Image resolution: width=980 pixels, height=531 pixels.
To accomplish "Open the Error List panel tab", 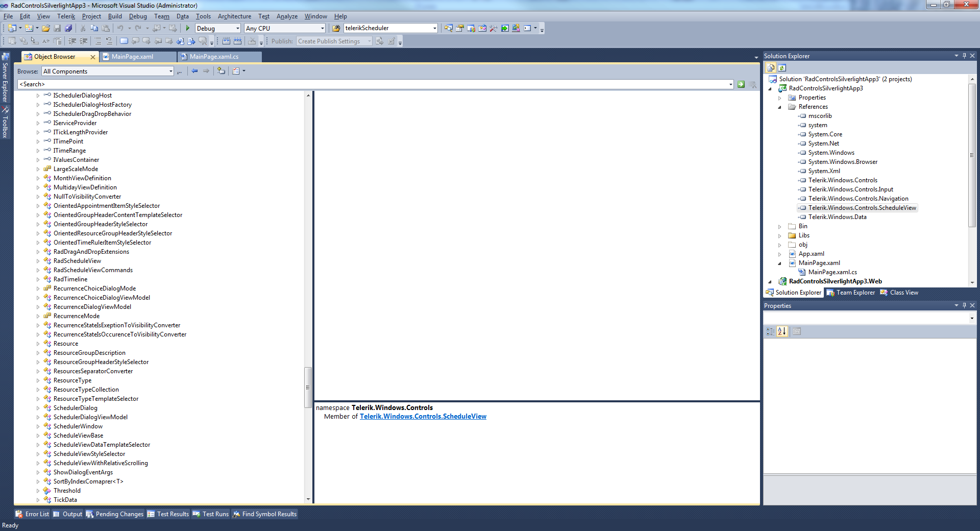I will tap(32, 514).
